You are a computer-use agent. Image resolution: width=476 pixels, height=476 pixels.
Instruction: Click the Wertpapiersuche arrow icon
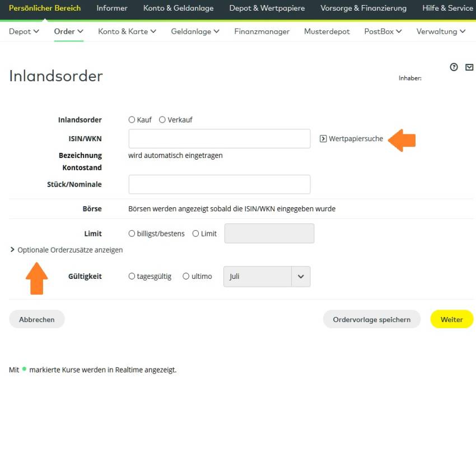point(323,139)
